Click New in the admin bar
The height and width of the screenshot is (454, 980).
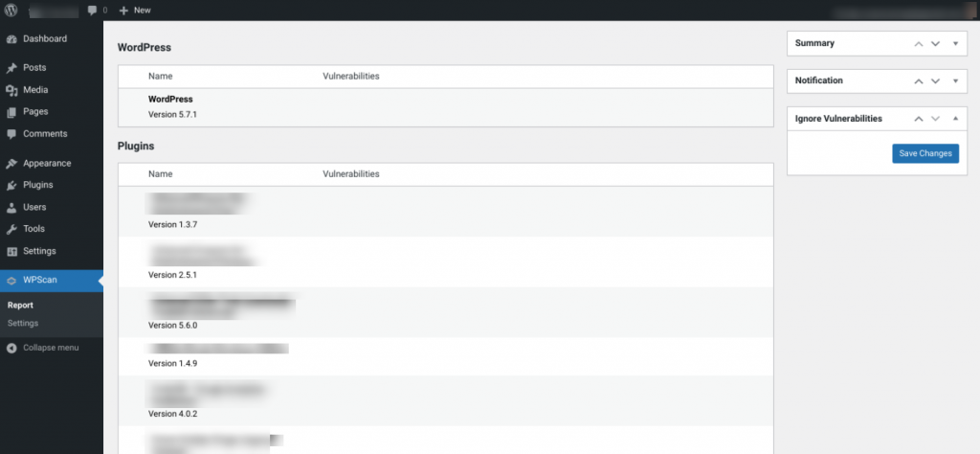135,10
